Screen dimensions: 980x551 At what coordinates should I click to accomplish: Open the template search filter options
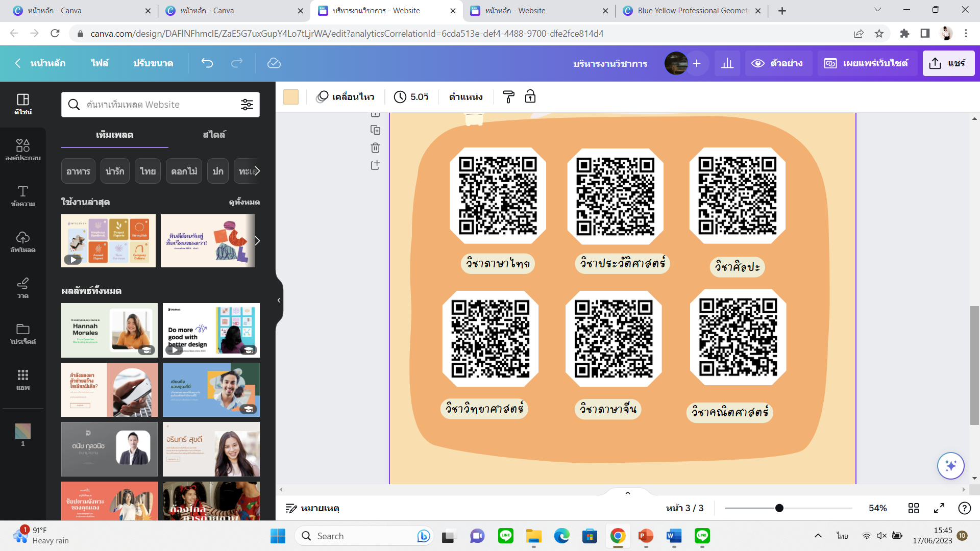[x=247, y=105]
